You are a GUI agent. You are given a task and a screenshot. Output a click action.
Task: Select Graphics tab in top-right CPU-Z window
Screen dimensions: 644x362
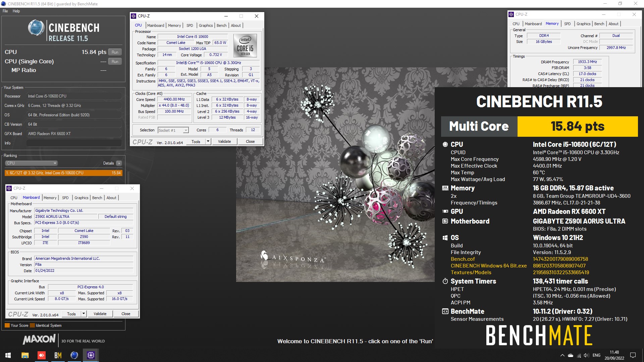[584, 24]
